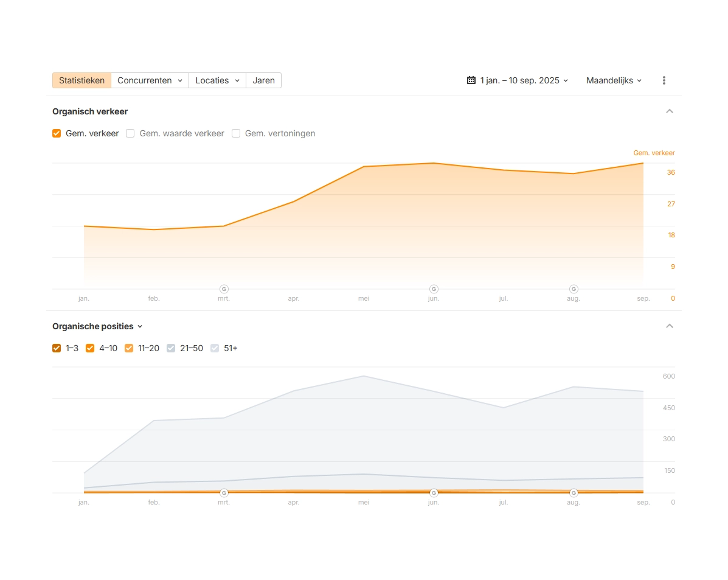Click the calendar icon beside date range
The height and width of the screenshot is (580, 728).
(x=471, y=80)
